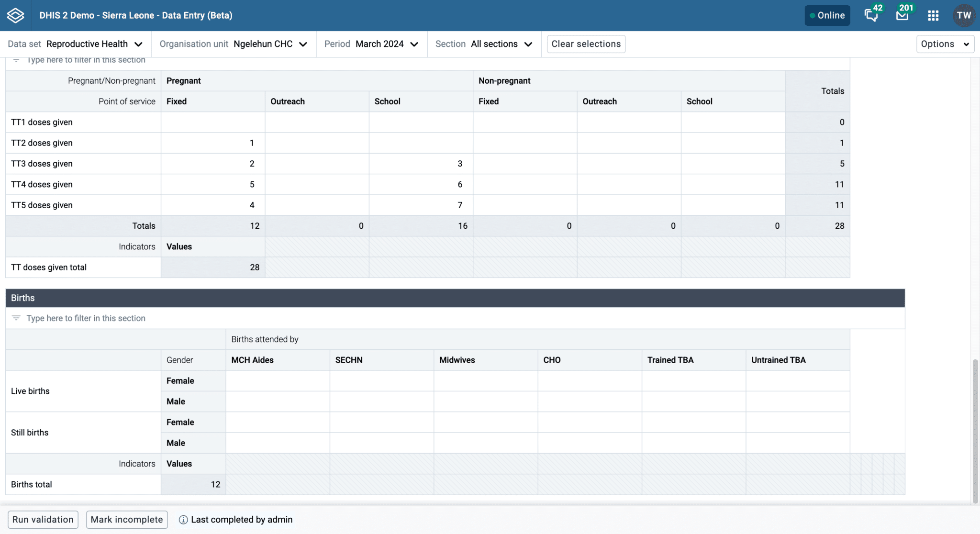The image size is (980, 534).
Task: Open the TW user profile avatar
Action: pos(964,15)
